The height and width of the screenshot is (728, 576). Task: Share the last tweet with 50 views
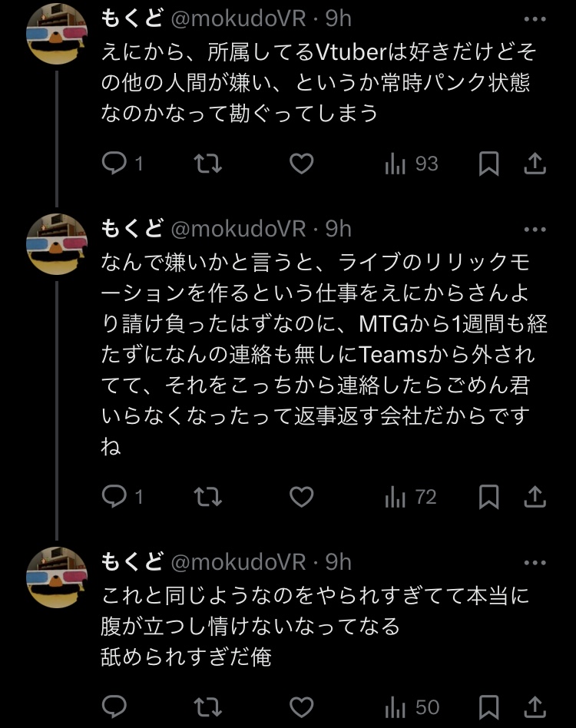tap(535, 706)
